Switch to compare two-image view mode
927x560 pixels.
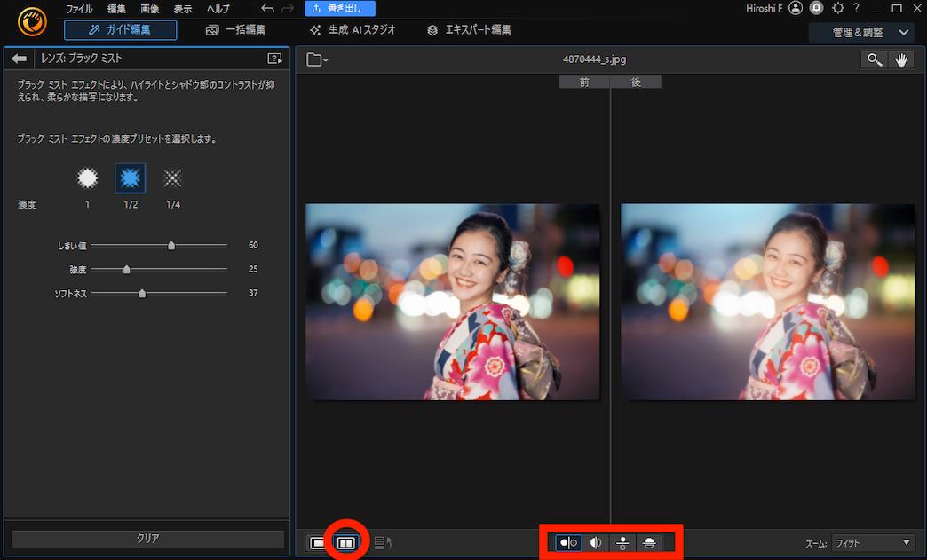click(346, 542)
